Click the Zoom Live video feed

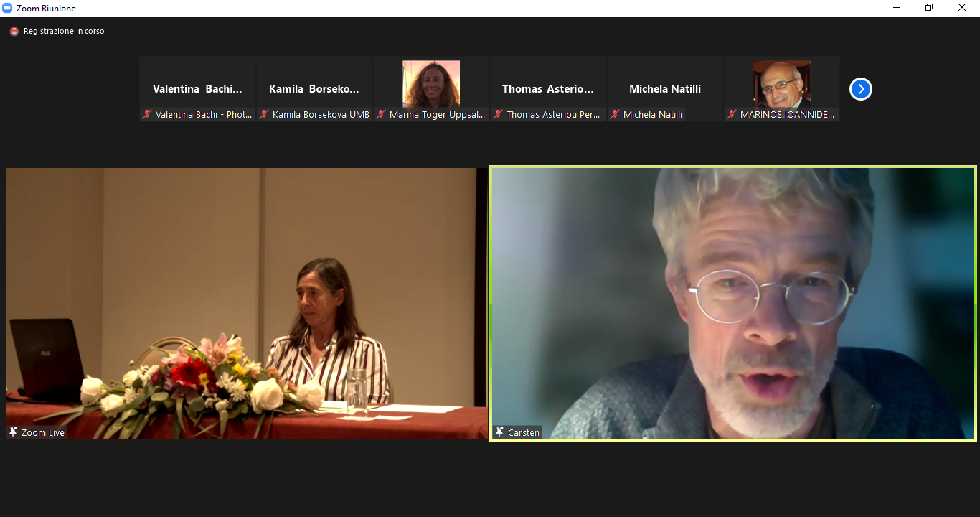[246, 304]
